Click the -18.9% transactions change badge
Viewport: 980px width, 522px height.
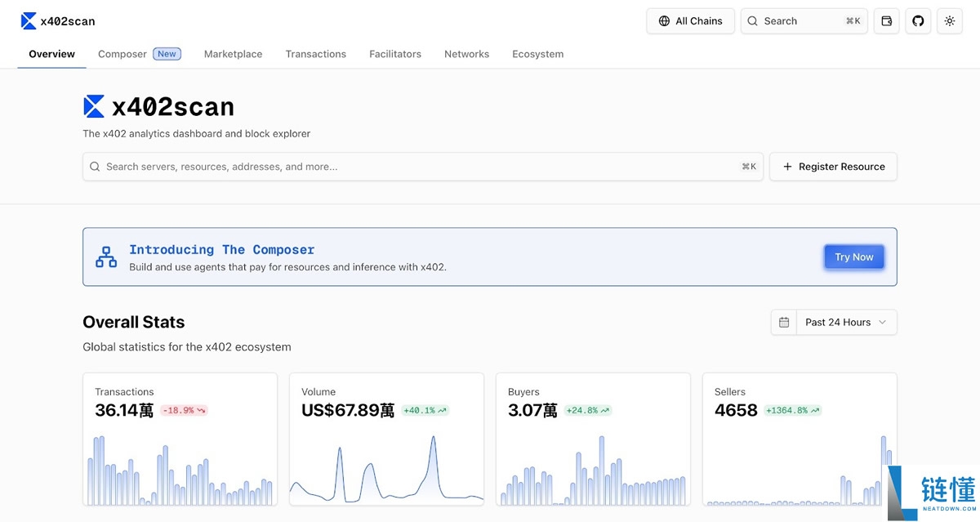(184, 410)
